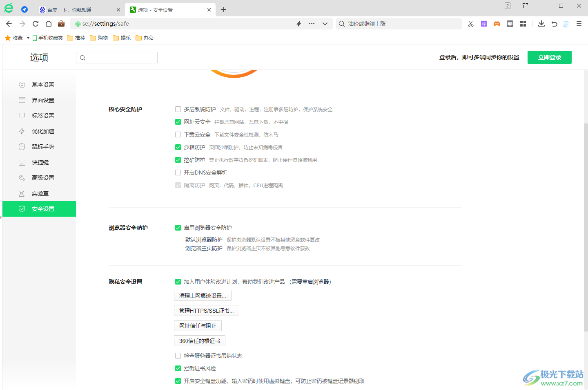Click the settings page vertical scrollbar
This screenshot has width=588, height=390.
point(586,227)
